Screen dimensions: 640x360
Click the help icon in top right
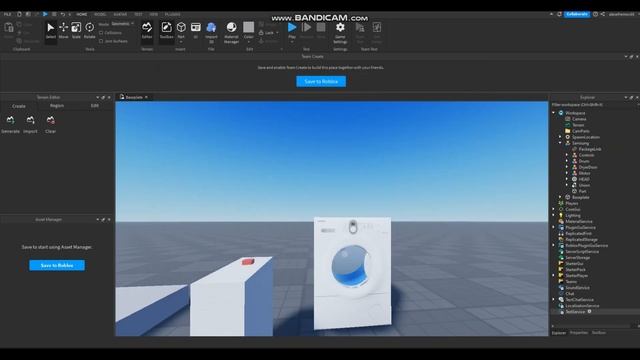click(x=596, y=14)
